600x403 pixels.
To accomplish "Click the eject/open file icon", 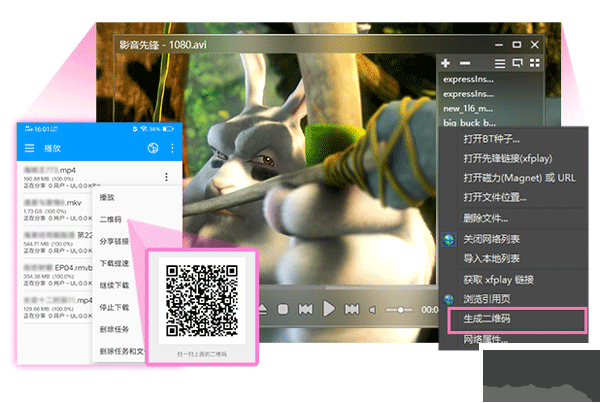I will 262,309.
